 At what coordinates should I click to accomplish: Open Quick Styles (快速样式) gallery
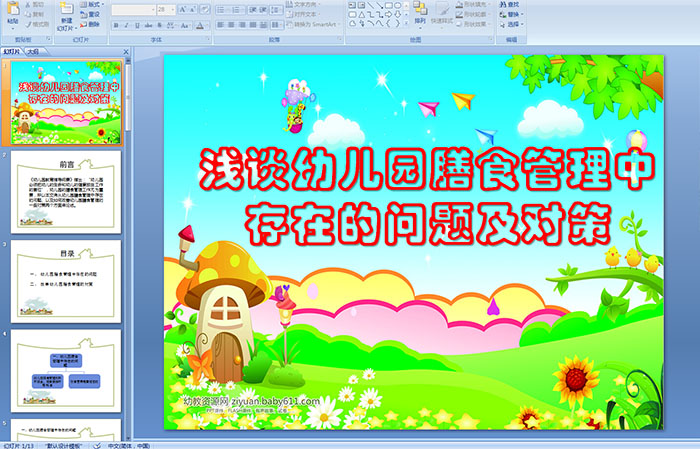tap(442, 14)
